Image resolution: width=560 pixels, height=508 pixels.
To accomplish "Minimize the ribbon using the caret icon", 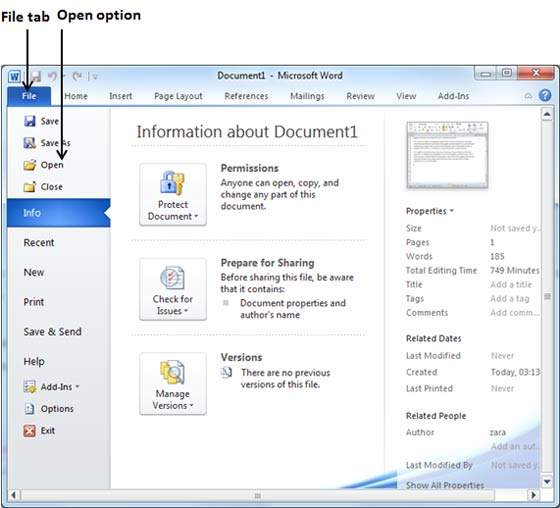I will tap(528, 96).
